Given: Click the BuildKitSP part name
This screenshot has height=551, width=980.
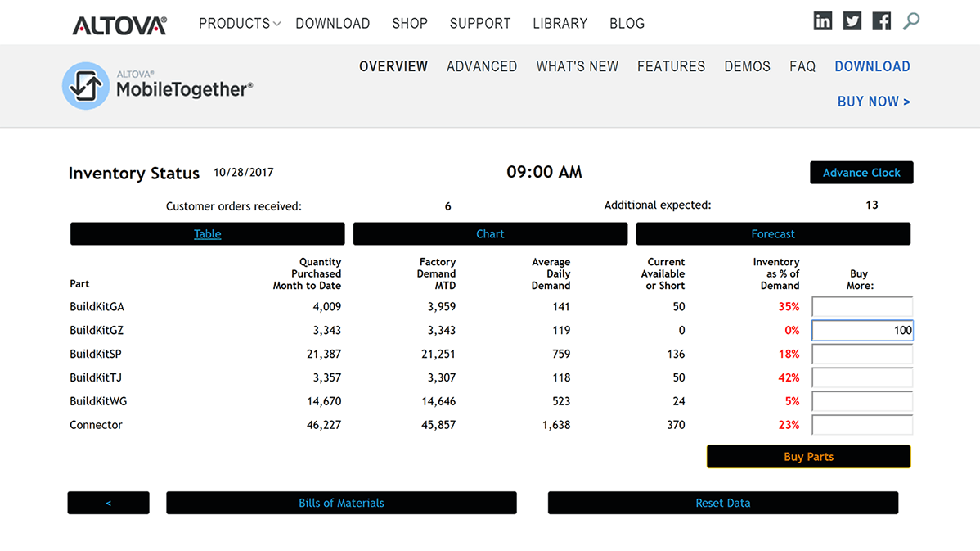Looking at the screenshot, I should pos(95,354).
